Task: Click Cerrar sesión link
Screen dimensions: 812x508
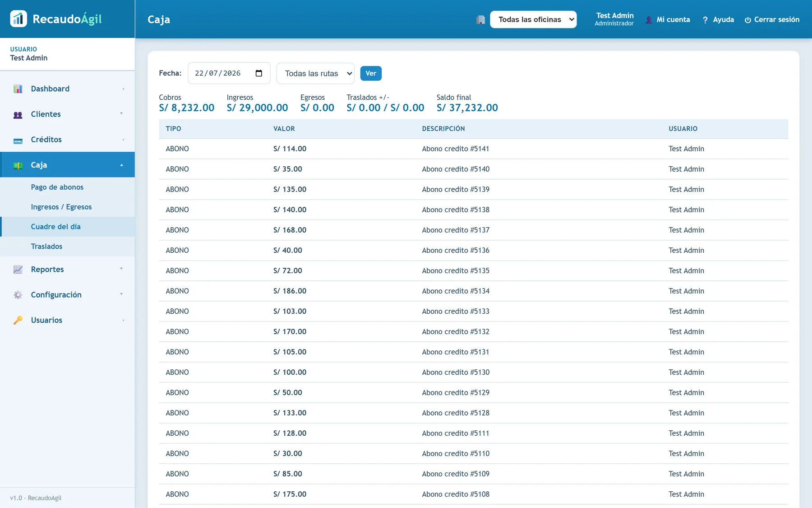Action: [x=772, y=19]
